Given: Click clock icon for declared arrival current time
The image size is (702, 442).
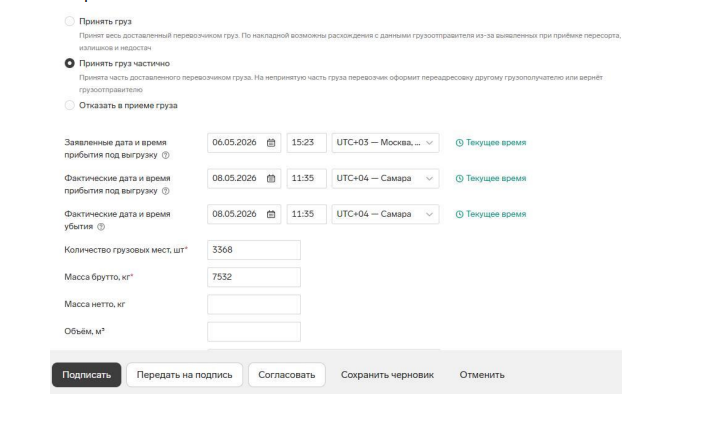Looking at the screenshot, I should pyautogui.click(x=459, y=143).
